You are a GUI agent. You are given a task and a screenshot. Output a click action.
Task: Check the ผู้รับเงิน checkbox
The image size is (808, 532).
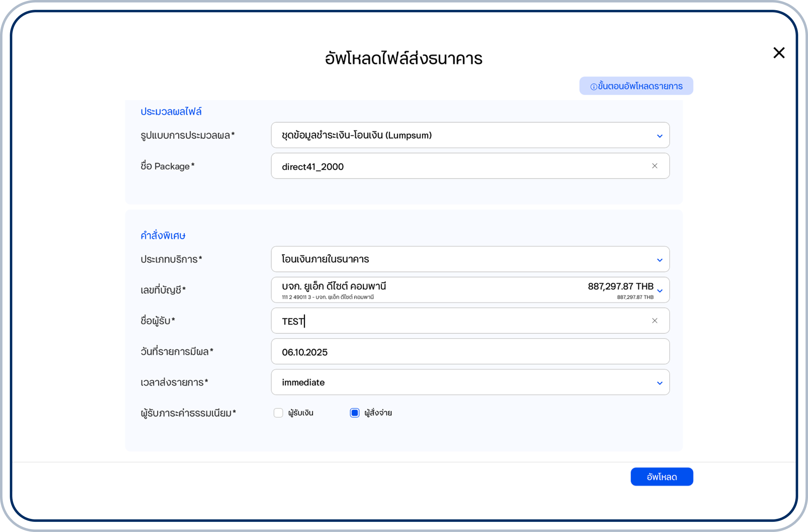click(278, 413)
